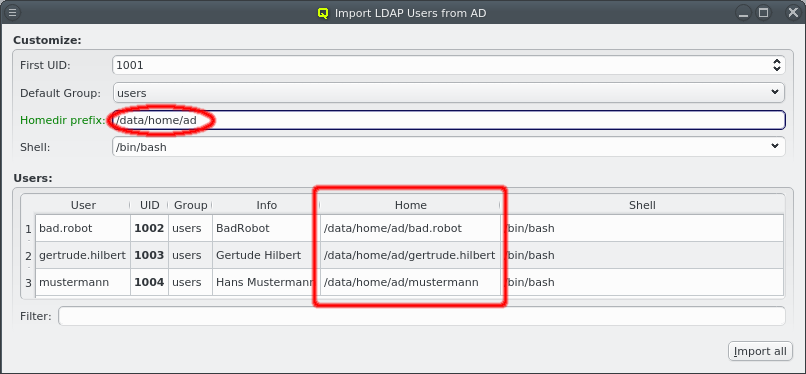The image size is (806, 374).
Task: Select row header 3
Action: tap(28, 282)
